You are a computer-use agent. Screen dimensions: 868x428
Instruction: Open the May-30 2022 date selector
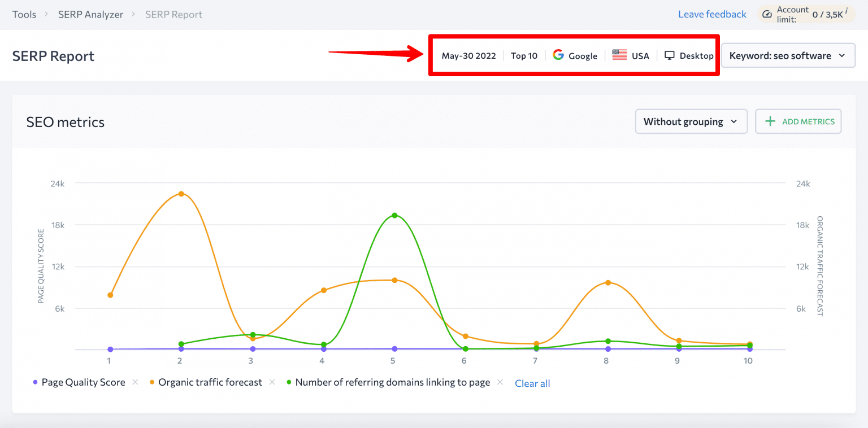pos(468,55)
